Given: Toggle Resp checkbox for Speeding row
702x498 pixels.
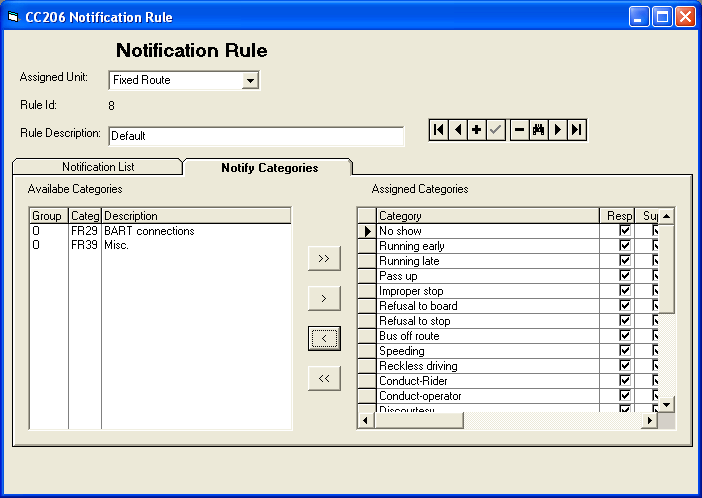Looking at the screenshot, I should coord(625,351).
